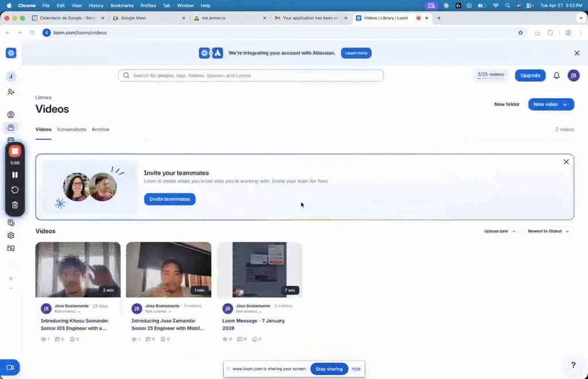Open the 7 sec Loom Message video thumbnail
The width and height of the screenshot is (588, 379).
[x=260, y=269]
